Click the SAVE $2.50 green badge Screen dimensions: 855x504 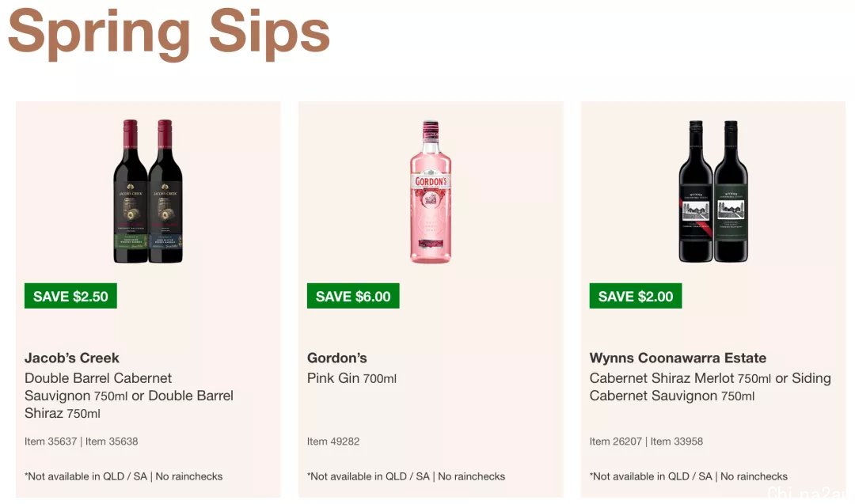tap(70, 296)
